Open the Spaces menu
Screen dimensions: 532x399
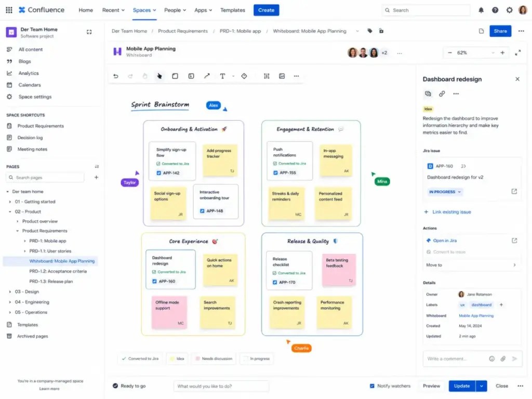[x=144, y=10]
